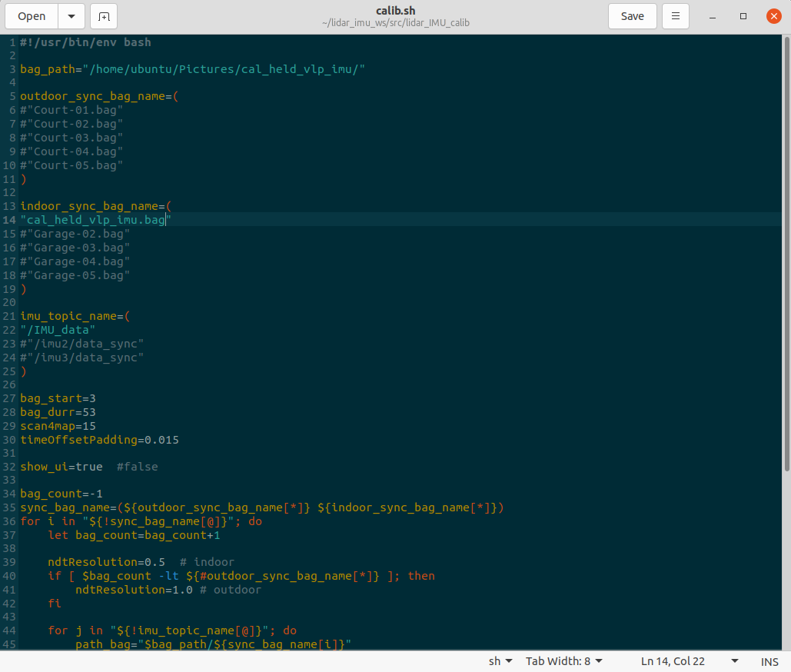Click the indoor_sync_bag_name=( line

point(96,206)
